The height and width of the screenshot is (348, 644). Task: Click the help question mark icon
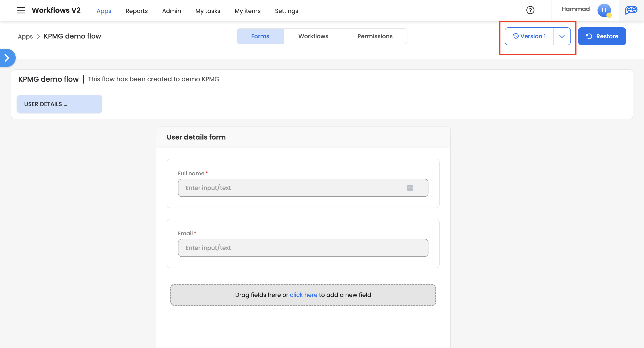click(530, 10)
